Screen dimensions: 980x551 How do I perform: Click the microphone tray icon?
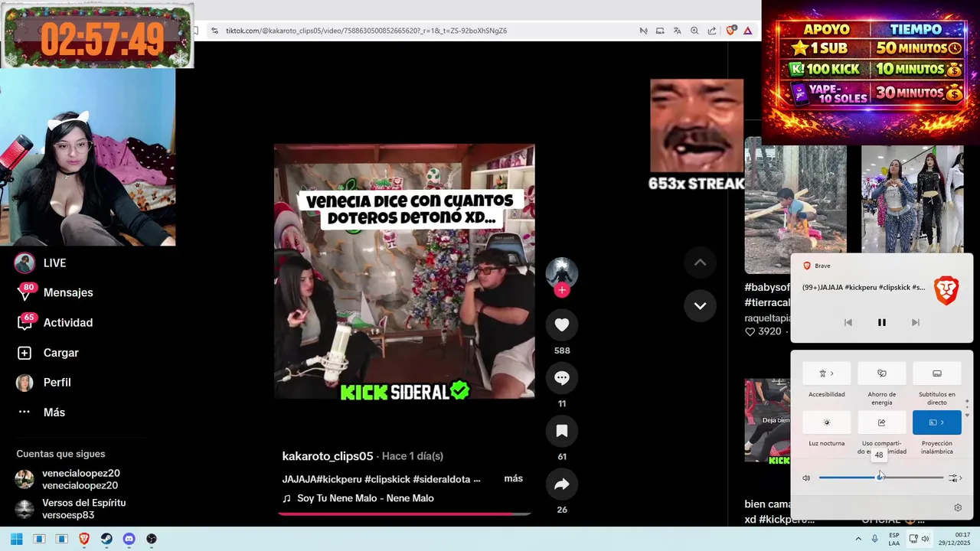click(874, 539)
